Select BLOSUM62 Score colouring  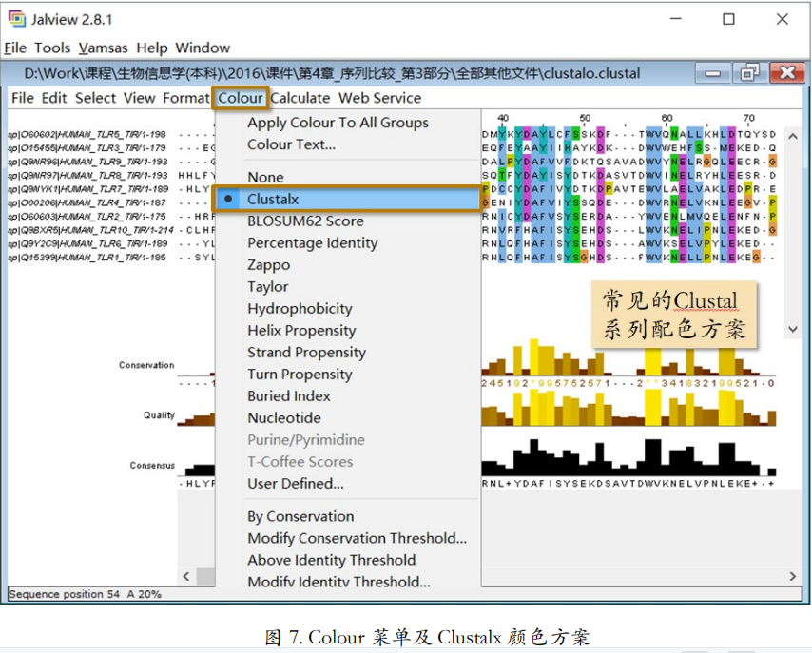(x=348, y=221)
